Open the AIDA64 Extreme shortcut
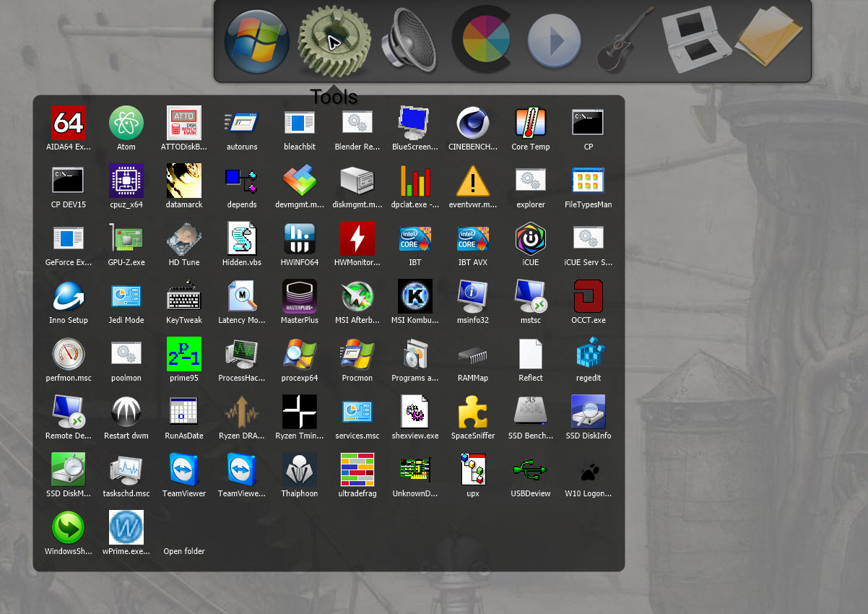 click(69, 123)
